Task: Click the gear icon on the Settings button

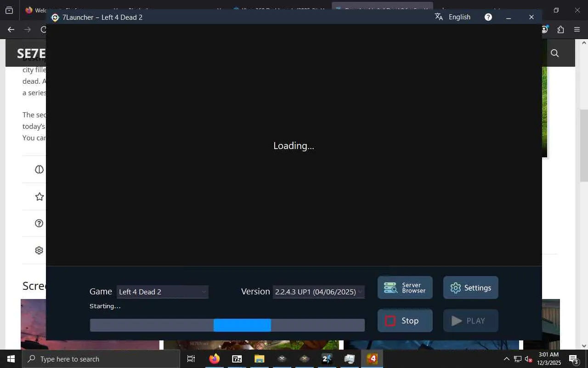Action: click(x=455, y=288)
